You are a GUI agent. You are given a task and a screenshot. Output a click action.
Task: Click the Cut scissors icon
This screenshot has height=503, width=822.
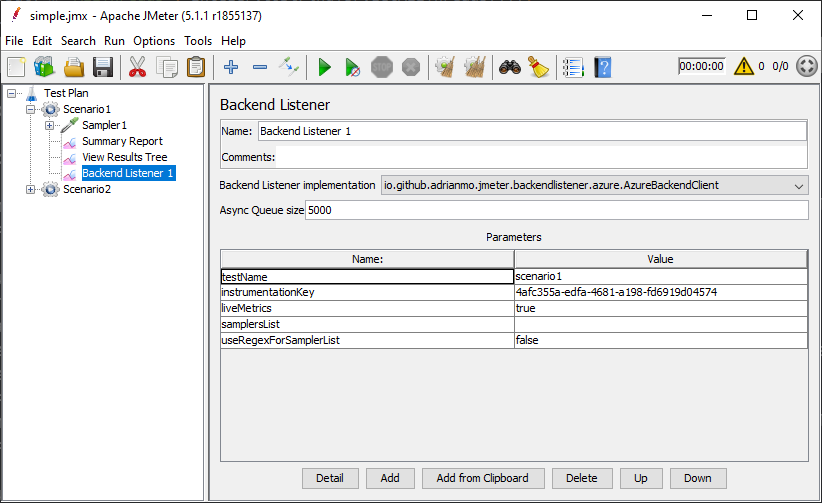(137, 67)
